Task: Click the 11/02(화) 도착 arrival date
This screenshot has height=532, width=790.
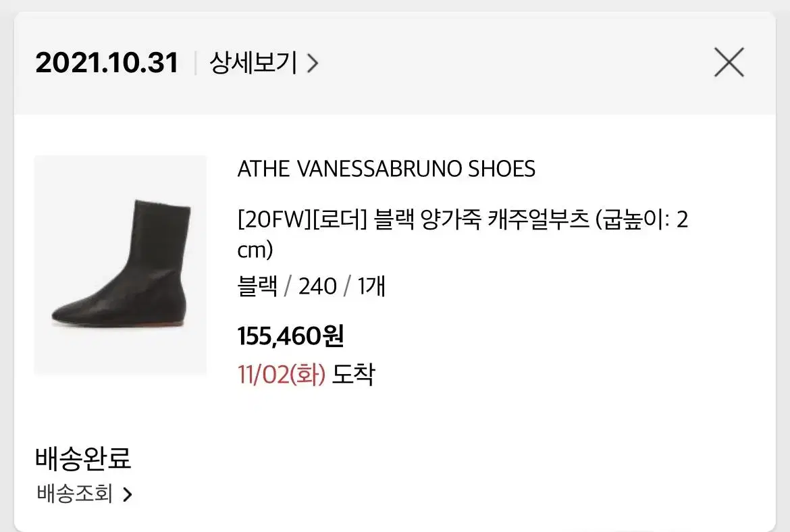Action: tap(307, 374)
